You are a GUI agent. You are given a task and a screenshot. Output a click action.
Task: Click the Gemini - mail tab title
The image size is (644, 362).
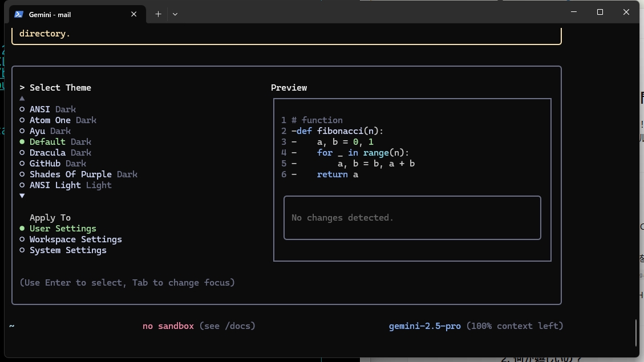50,14
